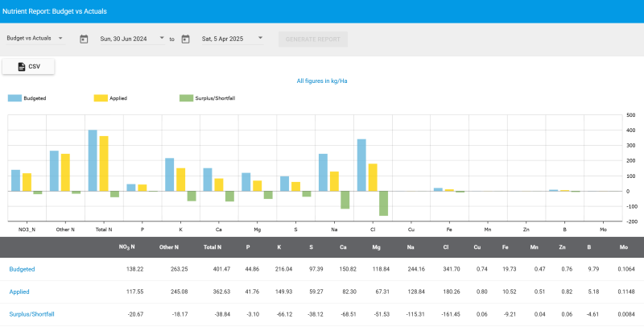Viewport: 644px width, 327px height.
Task: Click the end date calendar icon
Action: [185, 39]
